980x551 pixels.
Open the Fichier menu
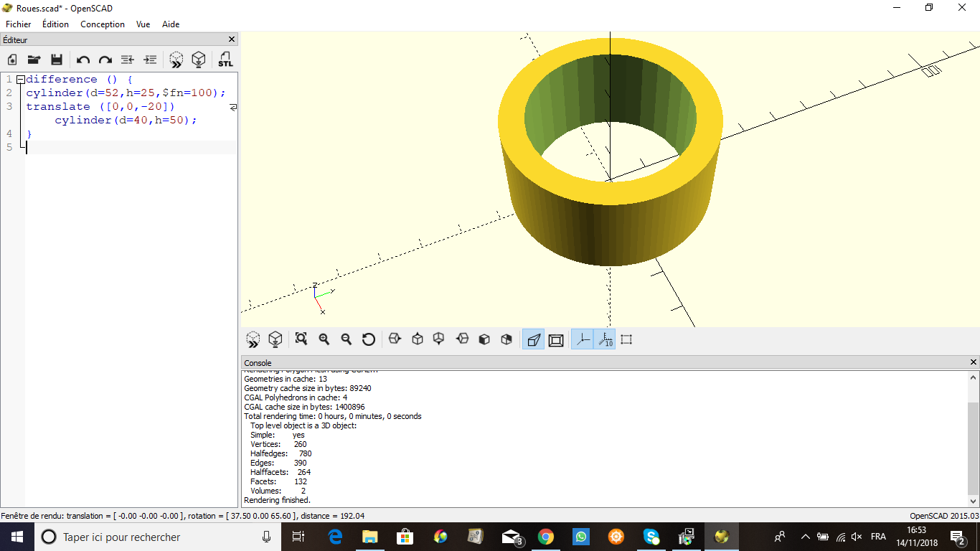click(x=19, y=24)
